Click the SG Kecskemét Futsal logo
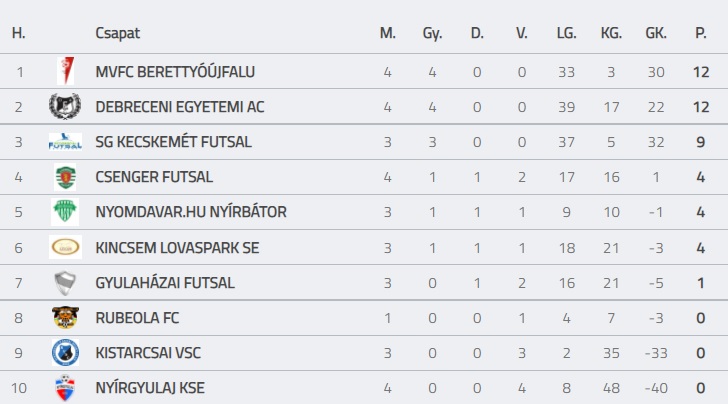728x404 pixels. click(x=65, y=142)
